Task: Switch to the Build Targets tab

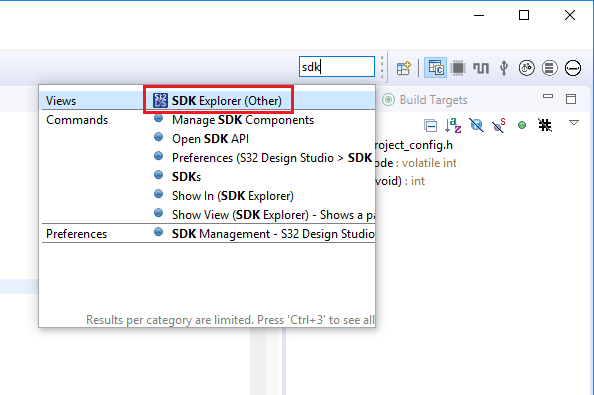Action: (425, 100)
